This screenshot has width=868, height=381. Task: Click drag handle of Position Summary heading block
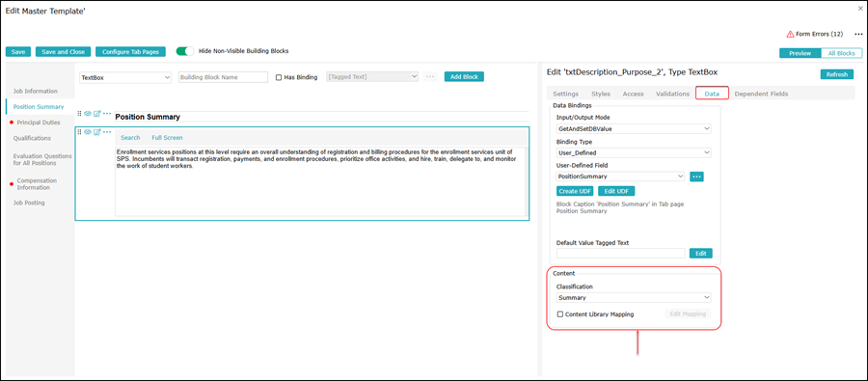pyautogui.click(x=80, y=114)
